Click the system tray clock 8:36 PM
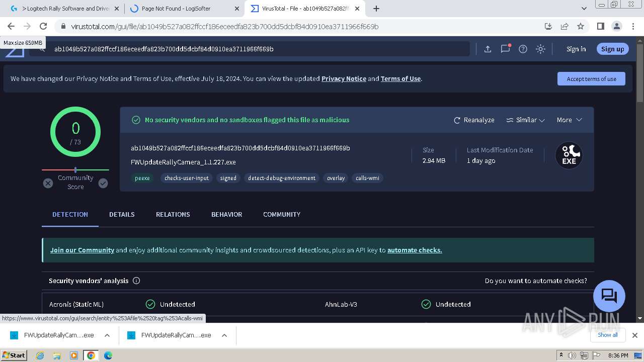The height and width of the screenshot is (362, 644). point(618,355)
